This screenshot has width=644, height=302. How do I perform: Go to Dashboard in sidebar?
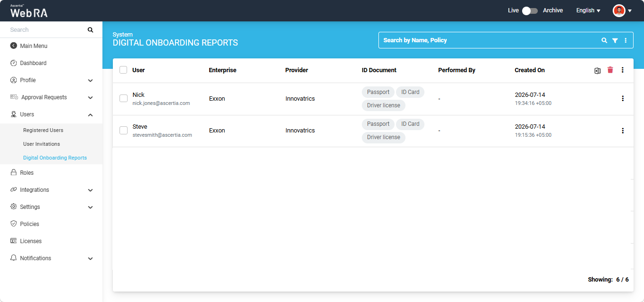click(x=33, y=63)
